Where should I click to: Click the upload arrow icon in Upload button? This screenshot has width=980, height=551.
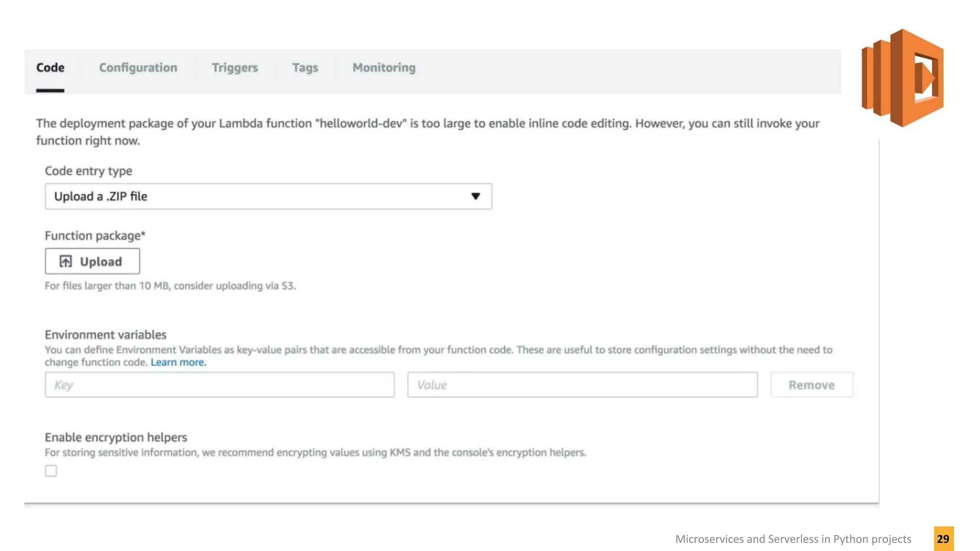[x=66, y=262]
